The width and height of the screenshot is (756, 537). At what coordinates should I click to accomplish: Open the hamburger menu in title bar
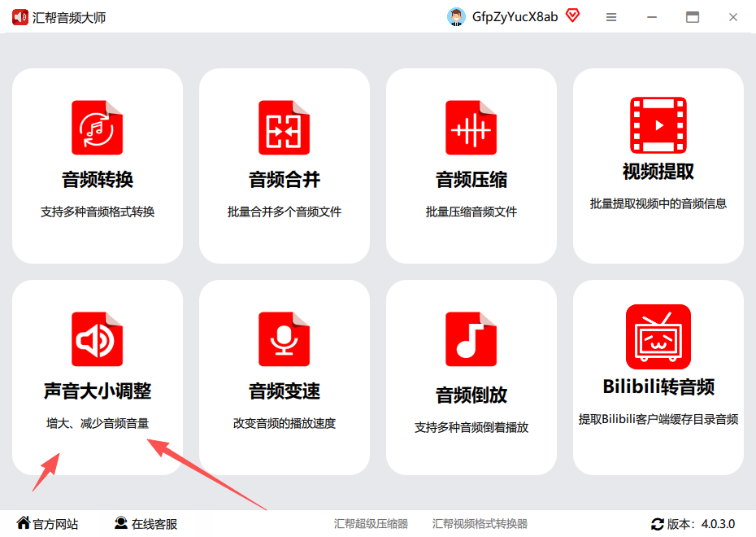pyautogui.click(x=611, y=17)
